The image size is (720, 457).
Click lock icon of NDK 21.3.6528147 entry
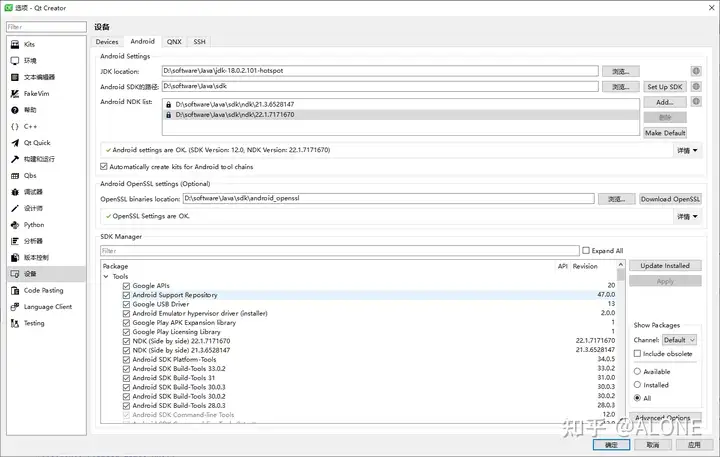tap(169, 105)
